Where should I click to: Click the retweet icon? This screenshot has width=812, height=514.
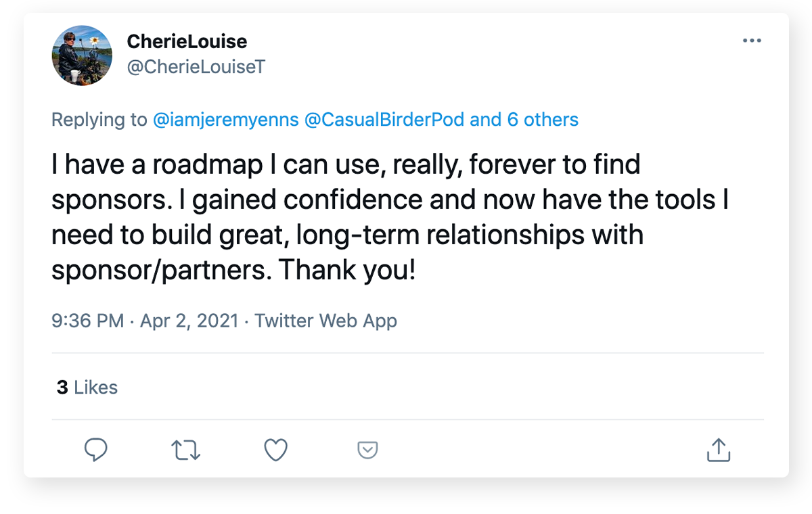(x=185, y=450)
